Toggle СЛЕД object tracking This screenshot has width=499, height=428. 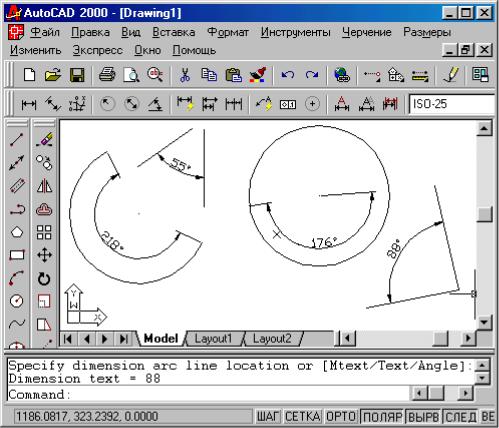[461, 417]
